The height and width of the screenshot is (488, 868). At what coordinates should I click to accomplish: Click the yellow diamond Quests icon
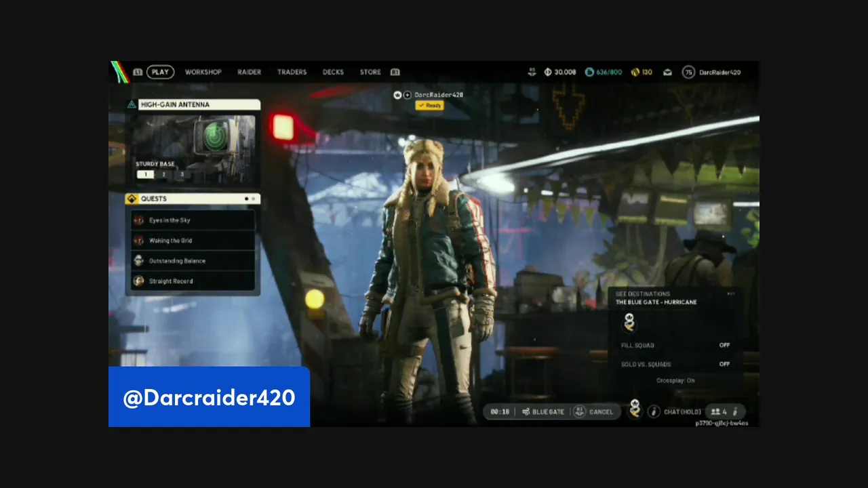coord(132,199)
